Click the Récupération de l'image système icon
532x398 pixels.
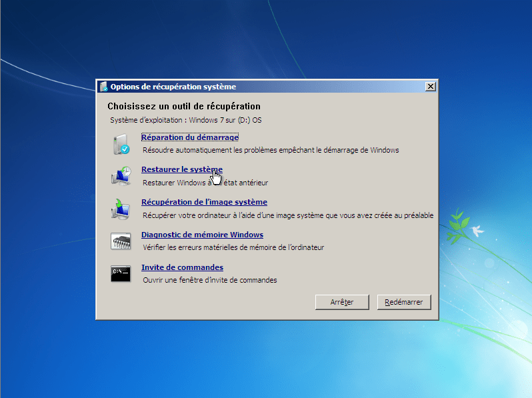121,209
